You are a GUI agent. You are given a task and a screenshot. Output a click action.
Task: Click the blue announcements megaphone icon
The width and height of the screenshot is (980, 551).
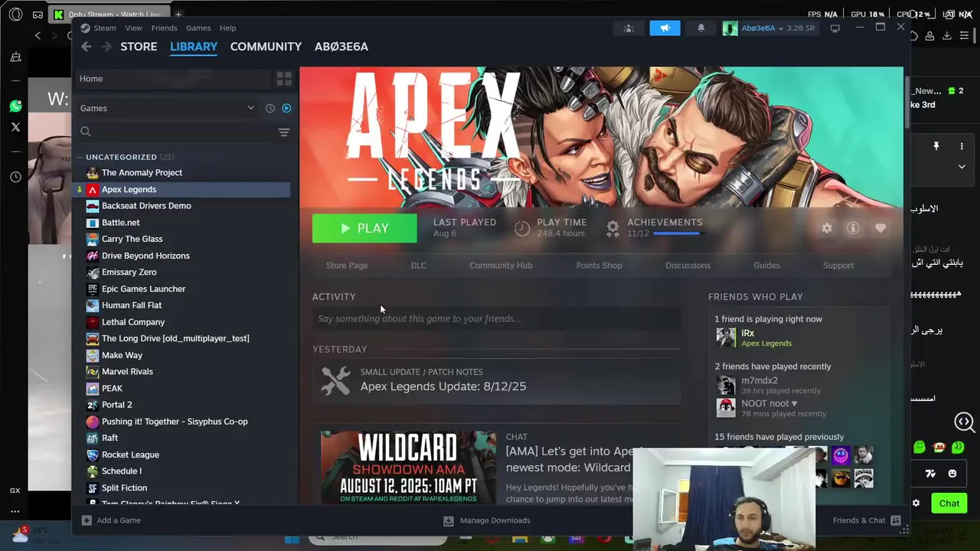[665, 28]
